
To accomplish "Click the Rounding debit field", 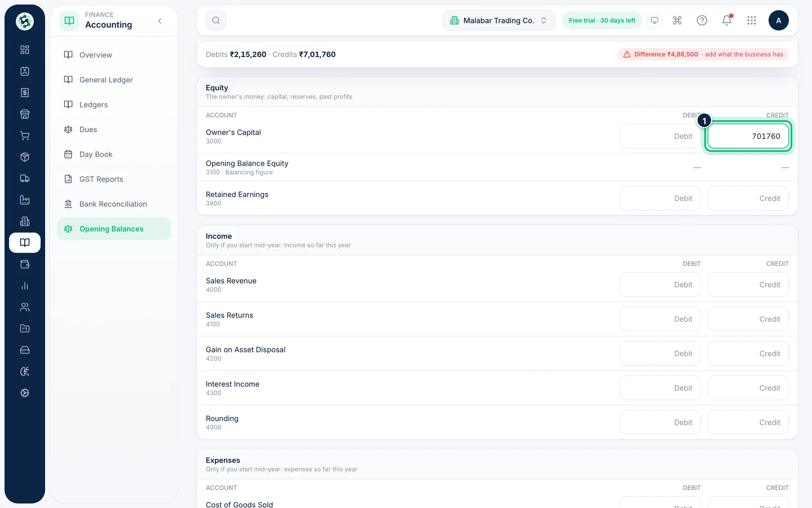I will click(660, 423).
